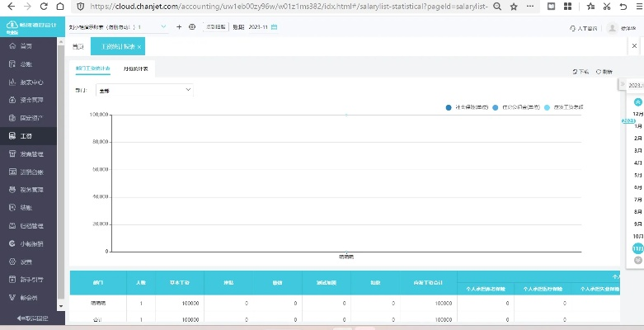Image resolution: width=644 pixels, height=330 pixels.
Task: Click the 刷新 refresh button
Action: pos(604,72)
